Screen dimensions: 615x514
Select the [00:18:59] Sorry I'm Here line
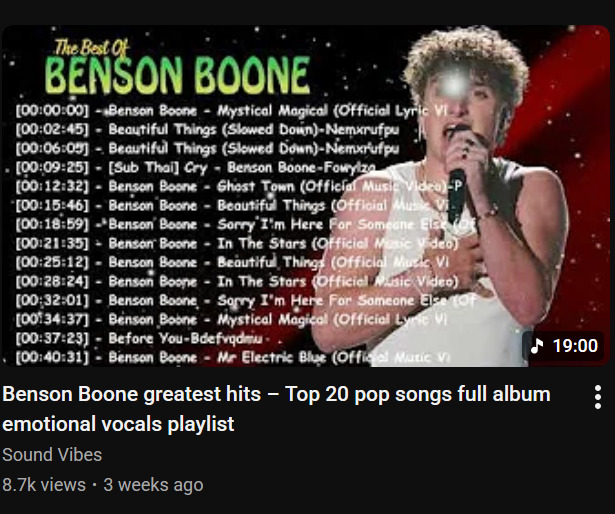coord(245,224)
